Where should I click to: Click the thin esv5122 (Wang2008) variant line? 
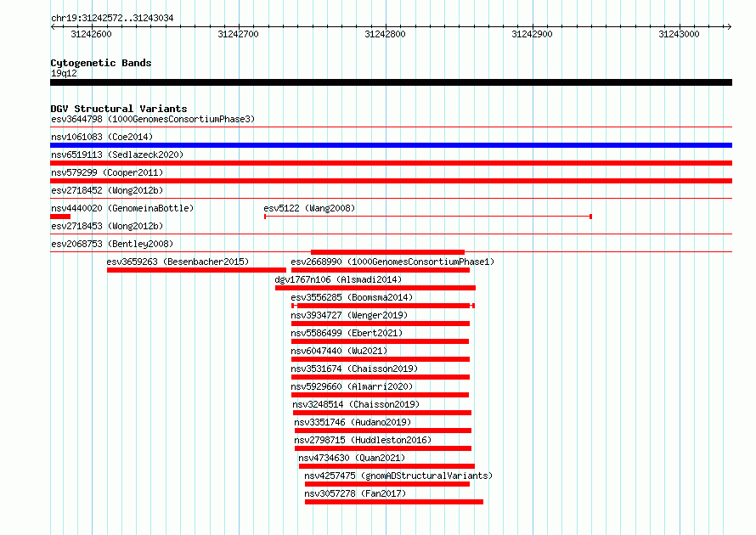[x=427, y=217]
